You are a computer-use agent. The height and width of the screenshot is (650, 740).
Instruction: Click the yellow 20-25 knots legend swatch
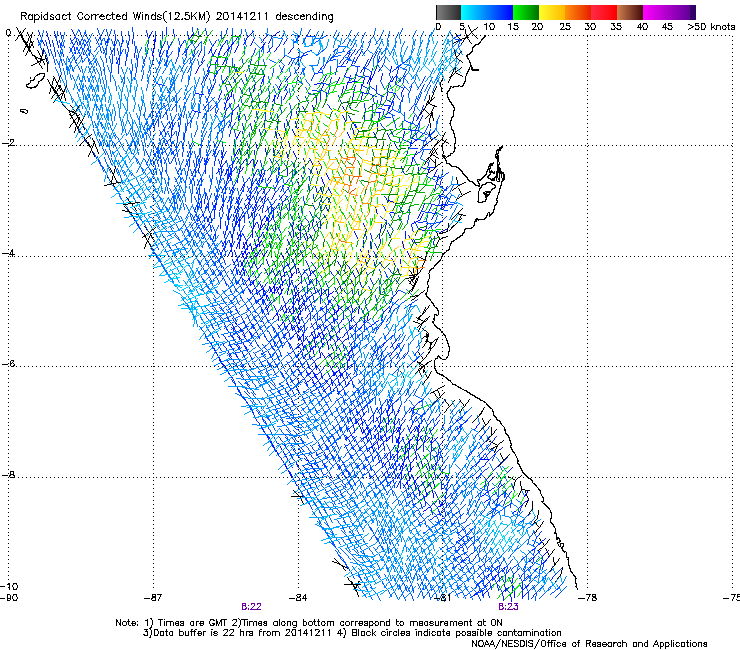click(x=552, y=12)
